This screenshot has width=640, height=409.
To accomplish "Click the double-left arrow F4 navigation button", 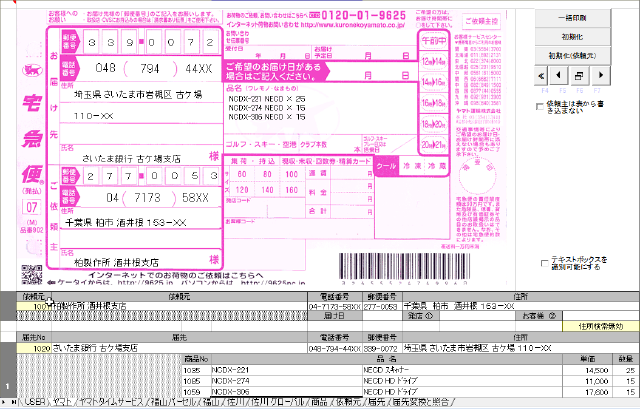I will pyautogui.click(x=541, y=76).
